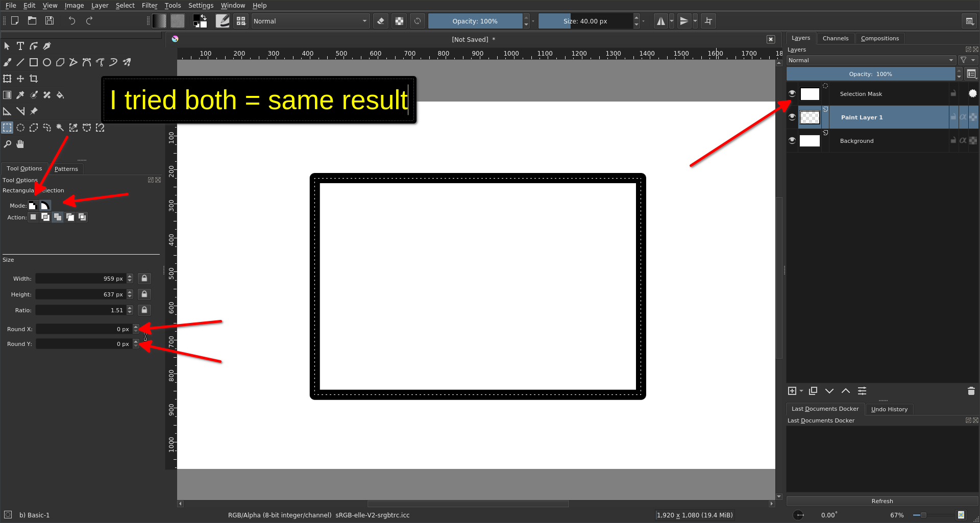The width and height of the screenshot is (980, 523).
Task: Adjust the brush Opacity slider
Action: pos(475,21)
